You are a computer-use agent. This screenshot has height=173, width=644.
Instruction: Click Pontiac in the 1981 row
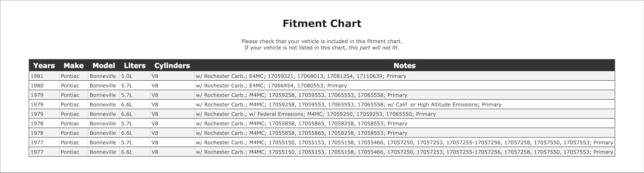click(70, 76)
